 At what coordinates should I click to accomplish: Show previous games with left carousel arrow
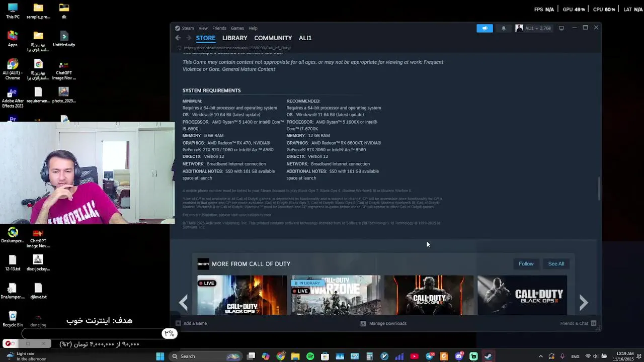(184, 302)
